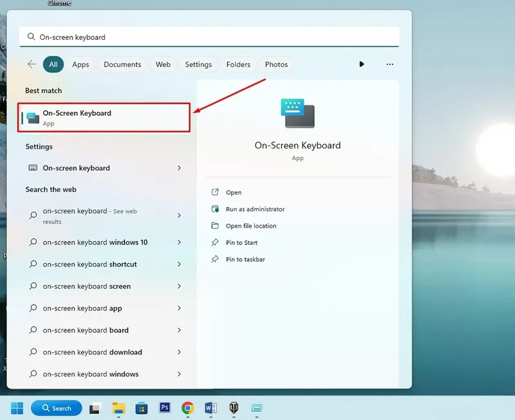Open World of Tanks taskbar icon
Viewport: 515px width, 420px height.
click(234, 408)
